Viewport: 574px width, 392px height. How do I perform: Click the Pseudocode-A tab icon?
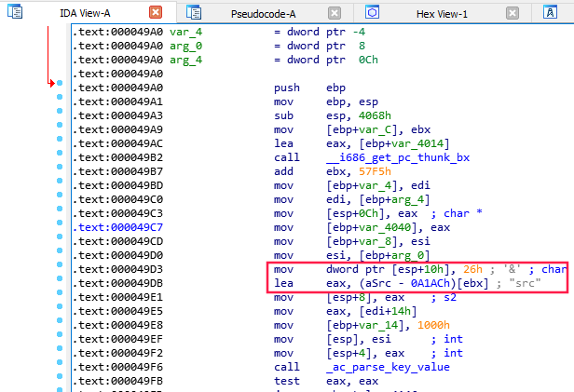(194, 12)
